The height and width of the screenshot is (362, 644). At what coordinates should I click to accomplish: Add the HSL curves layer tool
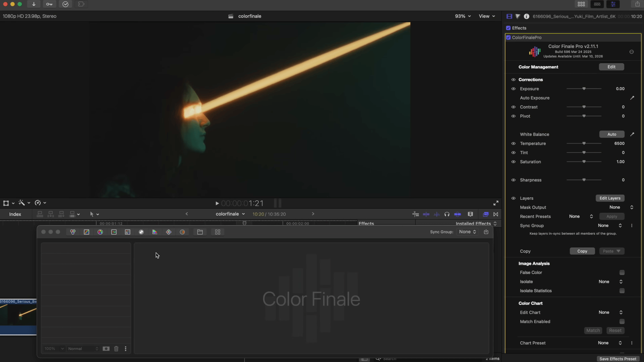click(x=114, y=232)
